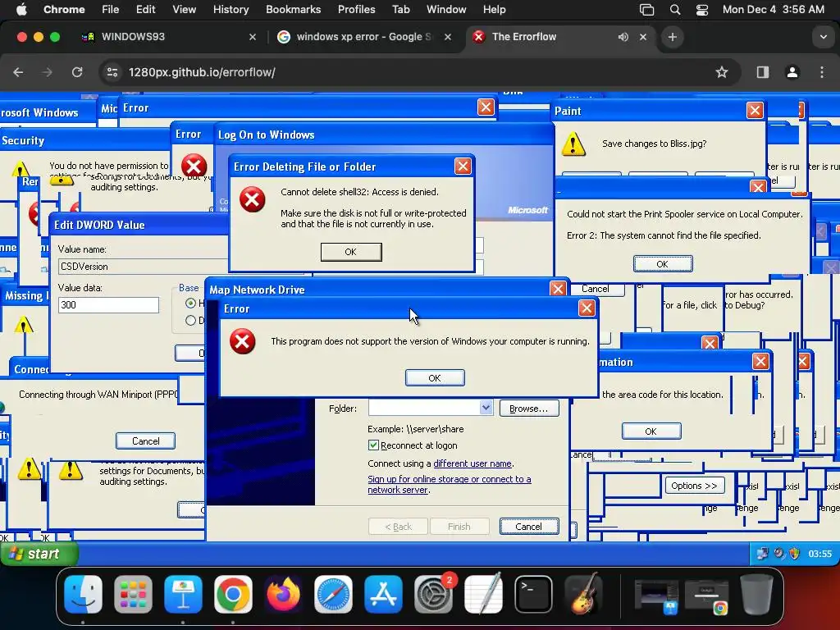Go back in Chrome
Image resolution: width=840 pixels, height=630 pixels.
pos(18,72)
